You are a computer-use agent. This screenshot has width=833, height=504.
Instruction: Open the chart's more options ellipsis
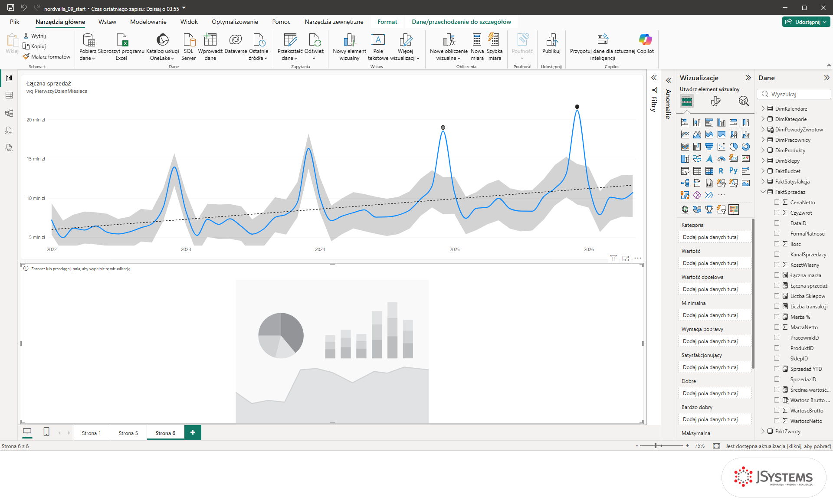click(x=638, y=258)
